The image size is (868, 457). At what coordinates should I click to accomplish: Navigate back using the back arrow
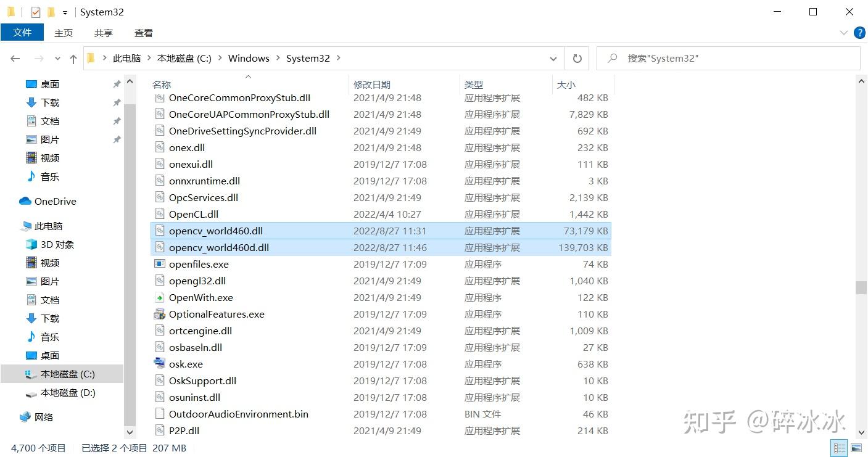coord(15,58)
